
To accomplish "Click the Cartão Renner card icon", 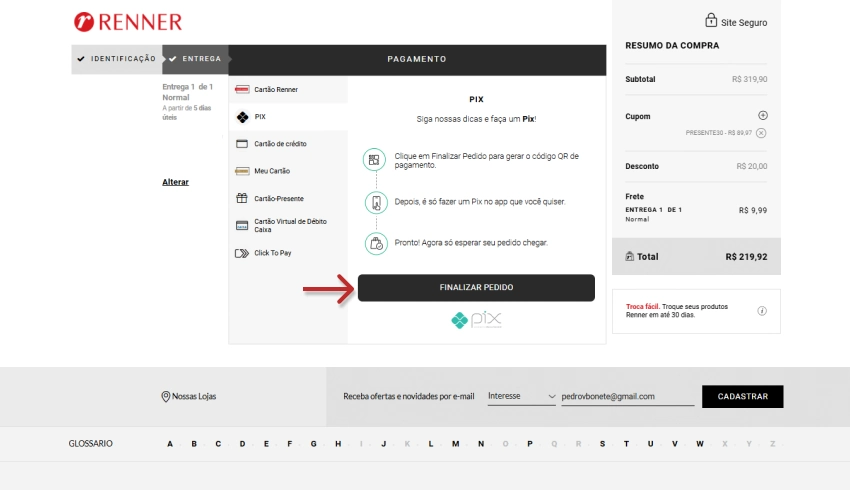I will (242, 89).
